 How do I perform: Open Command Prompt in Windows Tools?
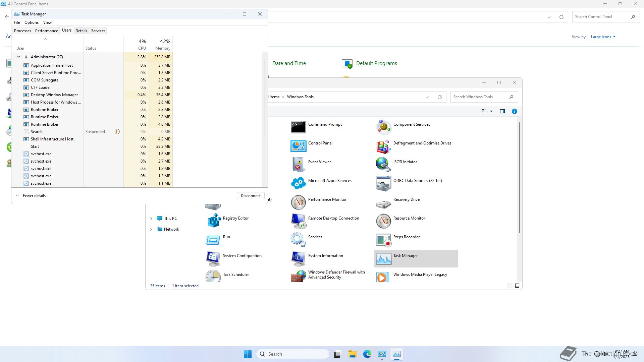tap(298, 127)
